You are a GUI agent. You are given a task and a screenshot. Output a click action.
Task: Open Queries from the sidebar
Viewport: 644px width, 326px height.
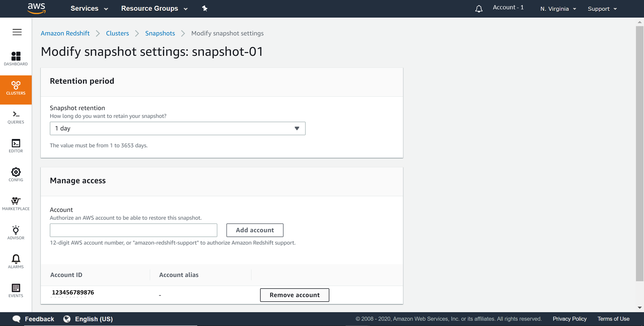(x=16, y=117)
